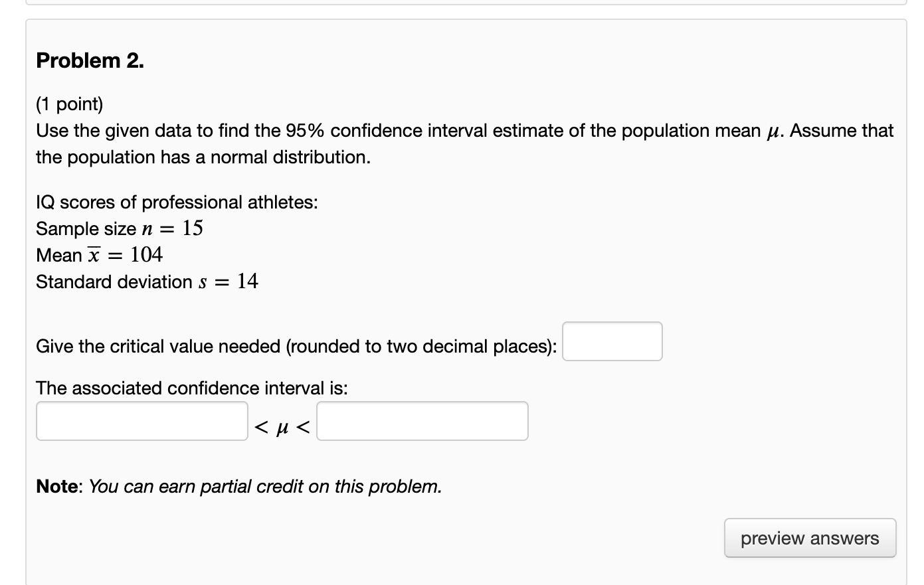Click the input field left of the μ inequality
The image size is (924, 585).
click(x=141, y=421)
